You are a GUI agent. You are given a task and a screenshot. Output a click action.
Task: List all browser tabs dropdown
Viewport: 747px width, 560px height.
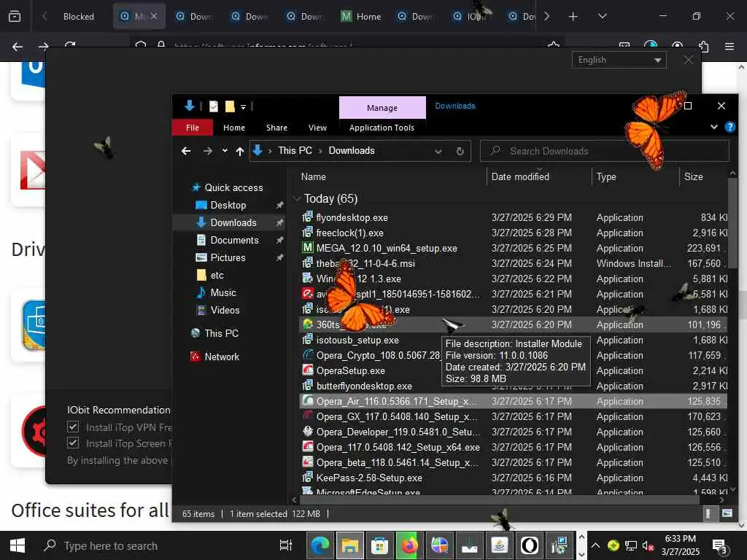tap(602, 17)
